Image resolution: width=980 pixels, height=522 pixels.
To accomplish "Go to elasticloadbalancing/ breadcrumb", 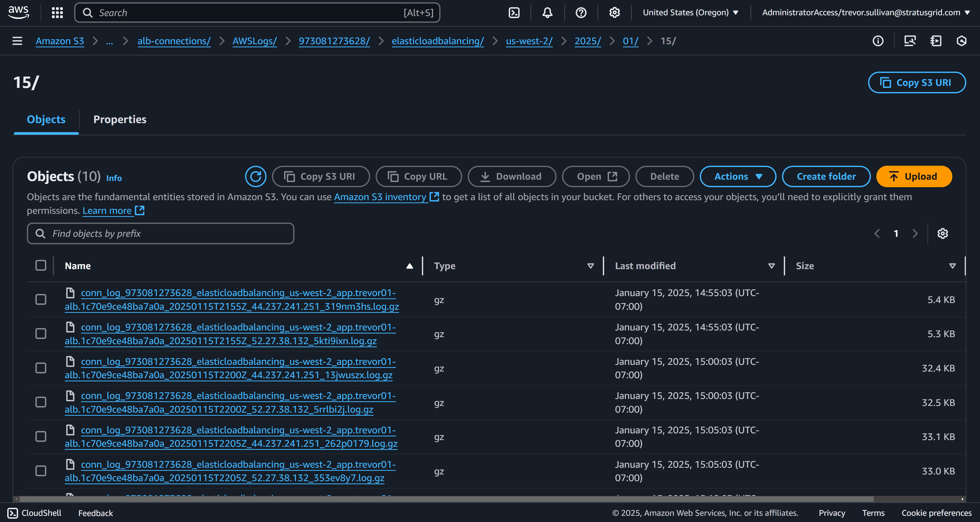I will coord(437,41).
